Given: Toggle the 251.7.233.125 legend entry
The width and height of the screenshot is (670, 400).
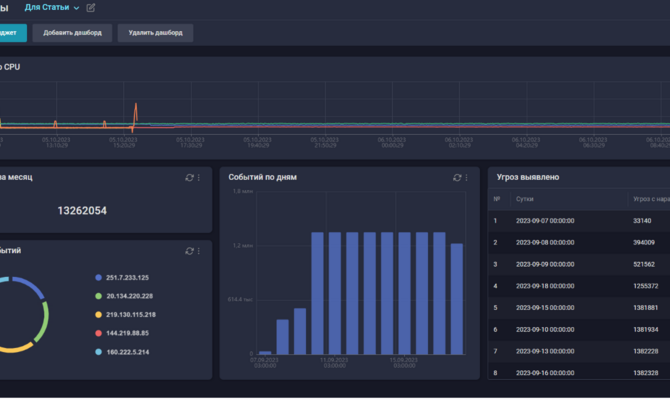Looking at the screenshot, I should (x=122, y=277).
